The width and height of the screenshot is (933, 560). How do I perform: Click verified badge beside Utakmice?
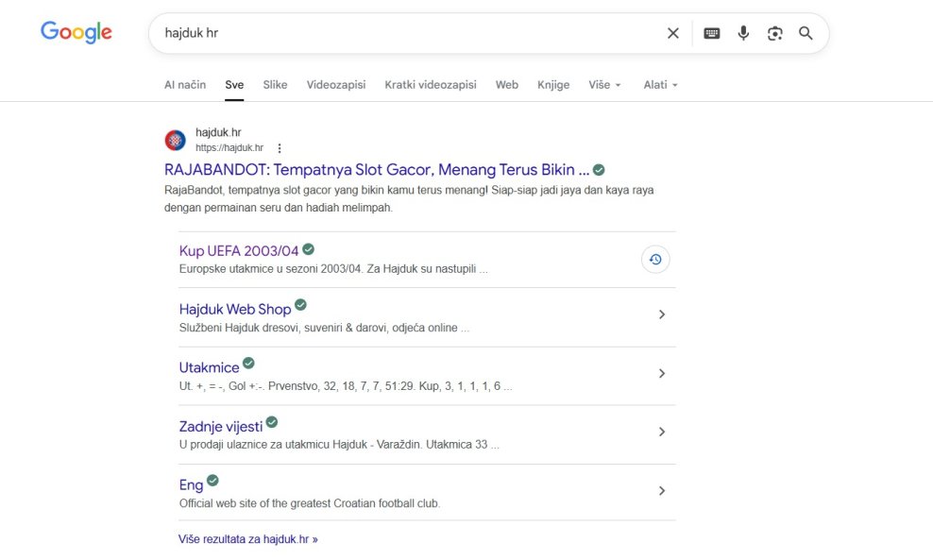pyautogui.click(x=248, y=363)
